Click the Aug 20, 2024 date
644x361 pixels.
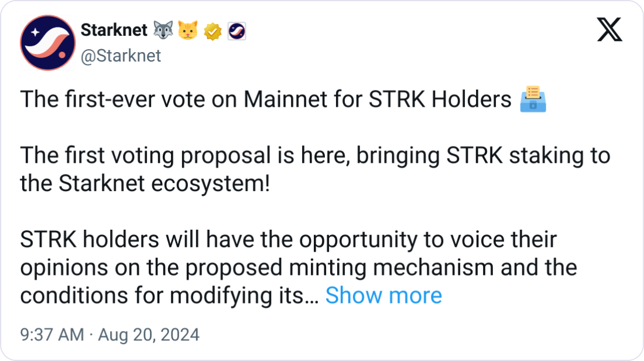(149, 335)
